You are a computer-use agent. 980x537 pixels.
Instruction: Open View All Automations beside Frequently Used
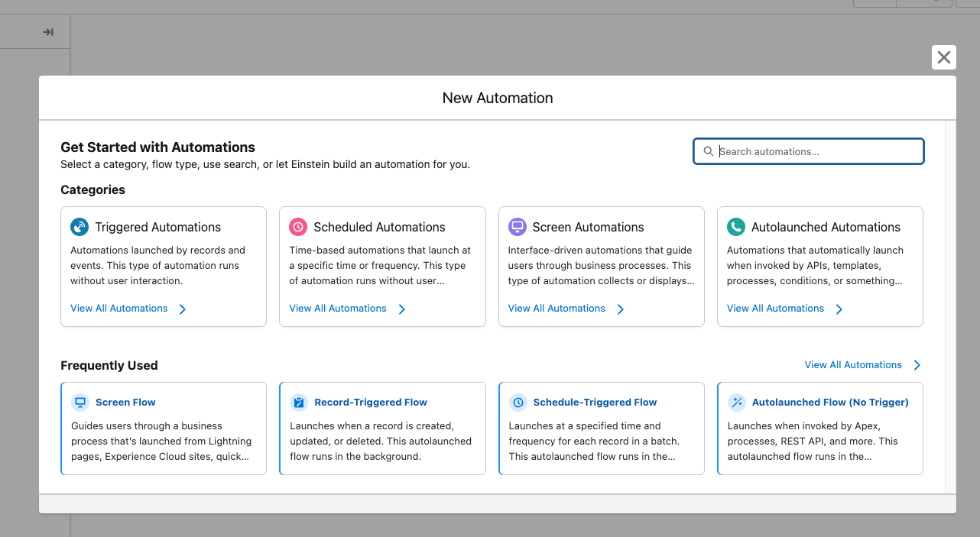click(854, 364)
